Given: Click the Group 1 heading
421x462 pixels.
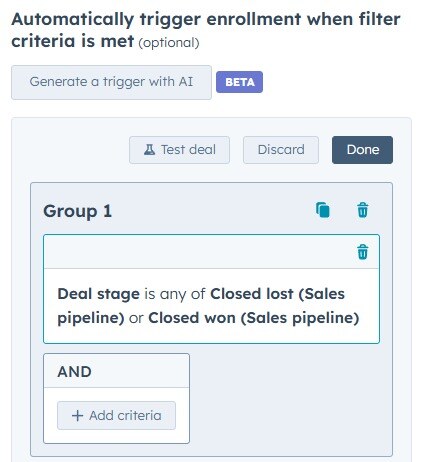Looking at the screenshot, I should (77, 211).
